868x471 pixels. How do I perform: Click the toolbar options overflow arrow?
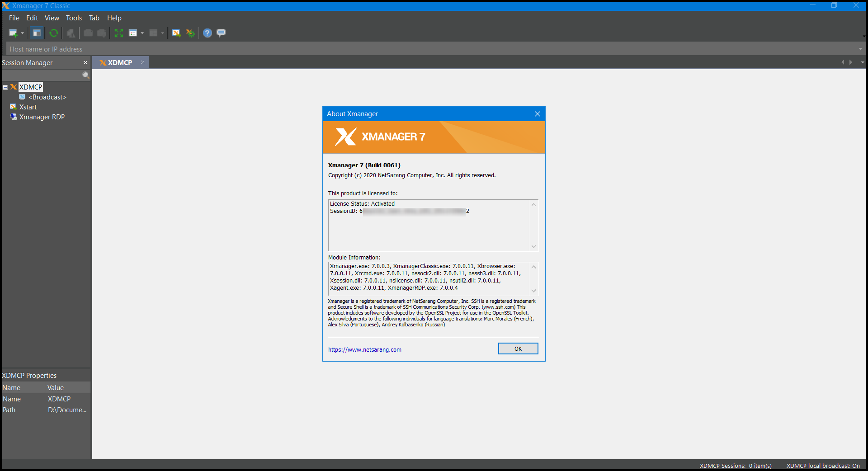864,36
